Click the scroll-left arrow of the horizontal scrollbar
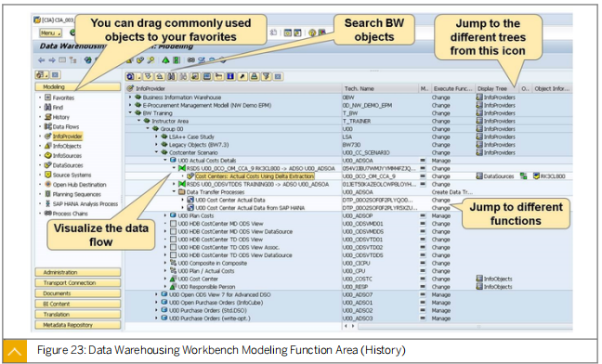 coord(346,326)
